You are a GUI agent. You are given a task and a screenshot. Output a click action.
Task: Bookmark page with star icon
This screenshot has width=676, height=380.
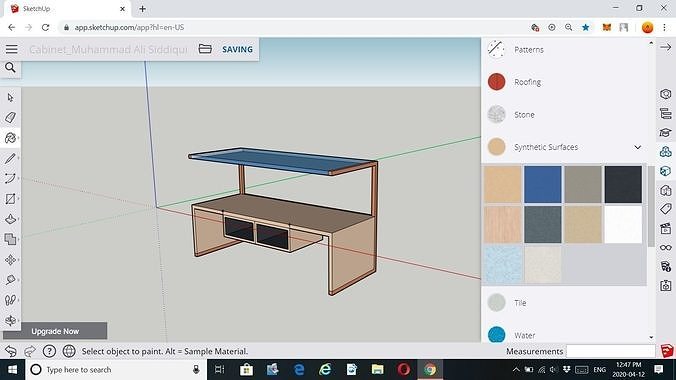585,27
